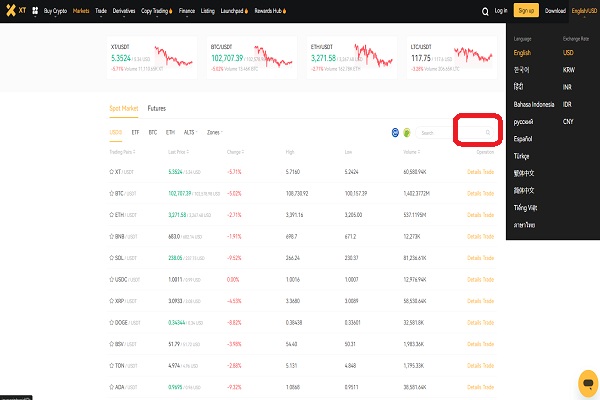Image resolution: width=600 pixels, height=400 pixels.
Task: Sort by the Last Price column arrows
Action: (x=188, y=152)
